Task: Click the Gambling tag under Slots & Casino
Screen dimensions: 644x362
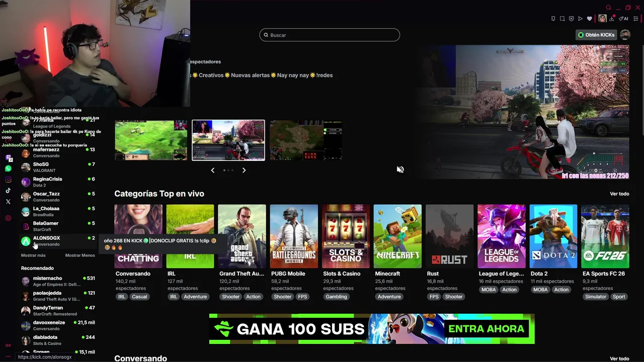Action: tap(336, 297)
